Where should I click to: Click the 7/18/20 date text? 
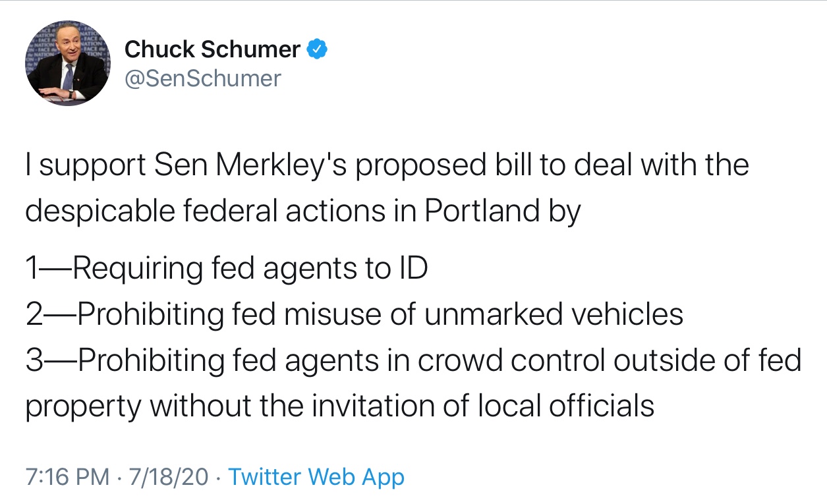click(169, 476)
